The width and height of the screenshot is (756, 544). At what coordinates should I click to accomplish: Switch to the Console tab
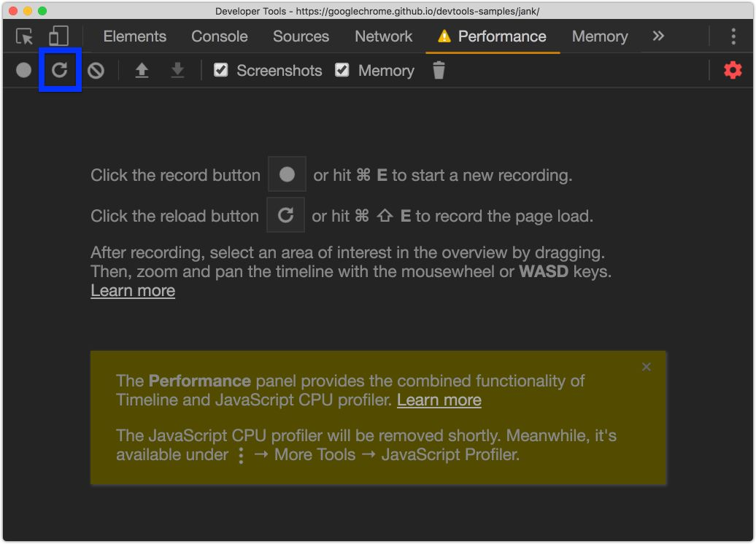[x=220, y=36]
